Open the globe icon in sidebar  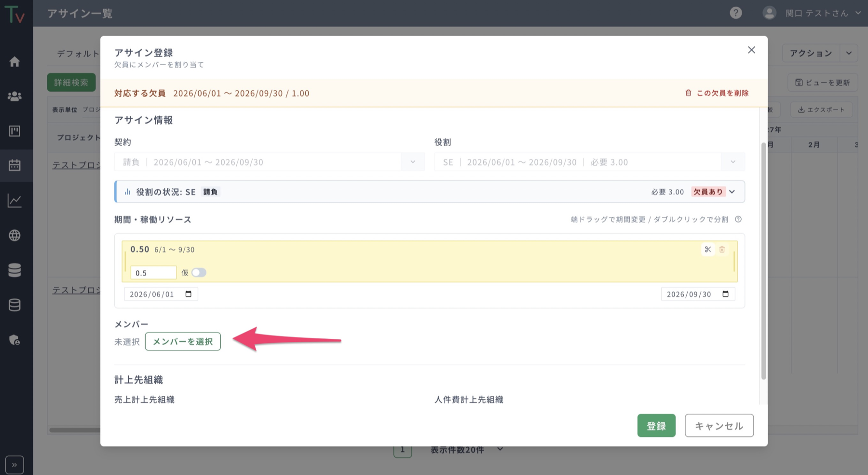pyautogui.click(x=14, y=235)
